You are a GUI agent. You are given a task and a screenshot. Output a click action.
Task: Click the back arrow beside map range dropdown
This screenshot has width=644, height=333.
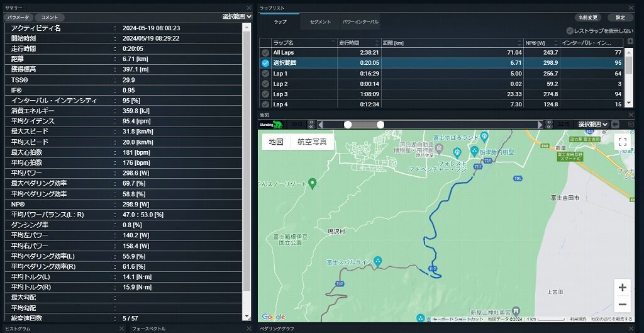615,124
